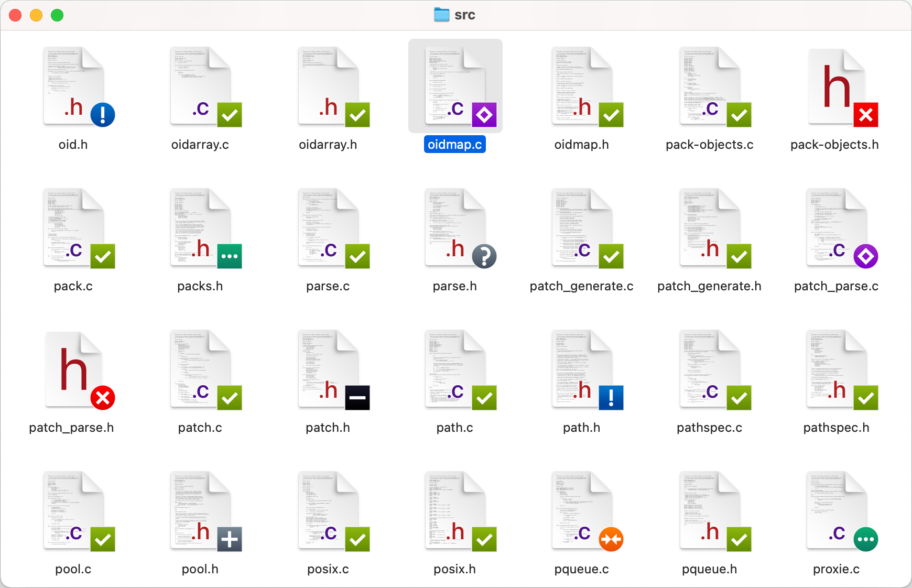The image size is (912, 588).
Task: Click the src folder icon in title bar
Action: tap(441, 15)
